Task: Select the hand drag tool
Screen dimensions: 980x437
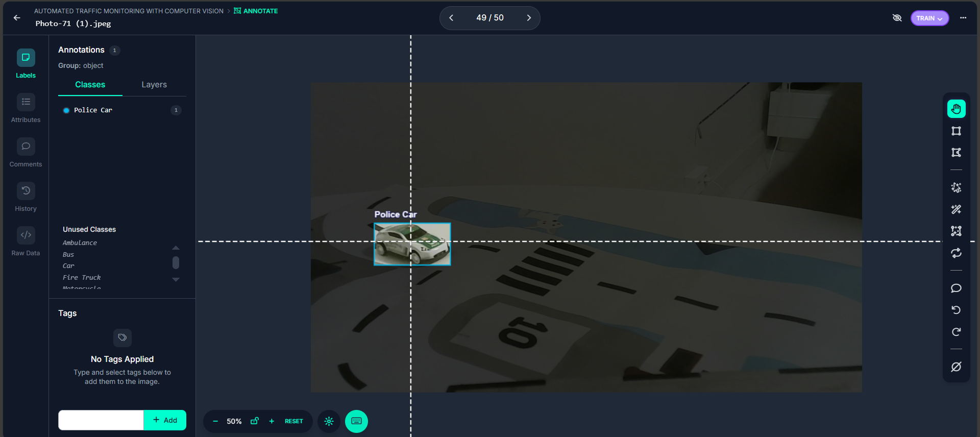Action: 956,109
